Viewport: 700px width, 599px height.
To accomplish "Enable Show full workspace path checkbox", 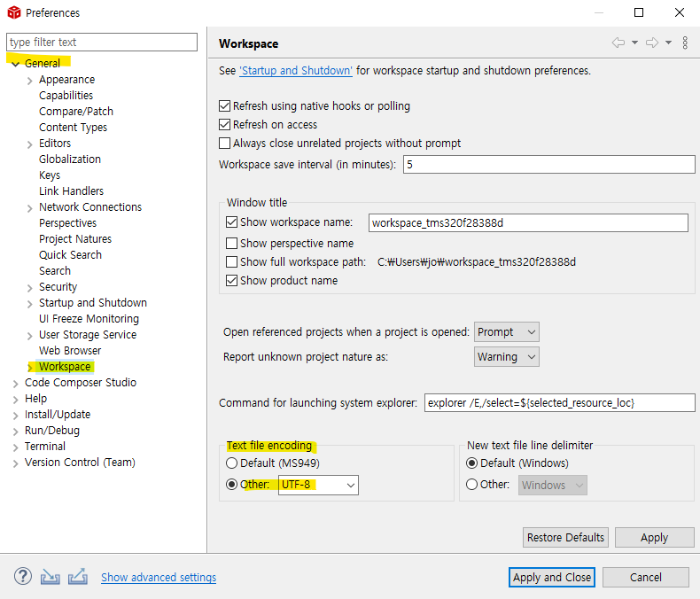I will coord(231,262).
